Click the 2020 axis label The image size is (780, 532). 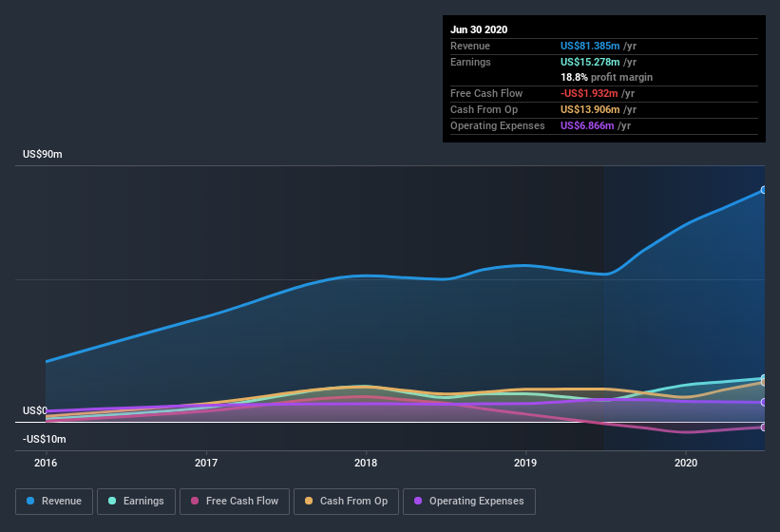point(686,463)
